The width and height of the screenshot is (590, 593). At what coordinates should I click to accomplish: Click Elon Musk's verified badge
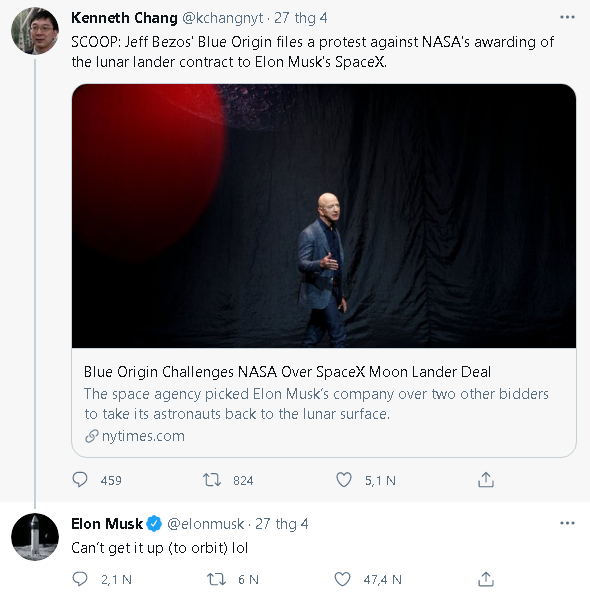pos(154,524)
